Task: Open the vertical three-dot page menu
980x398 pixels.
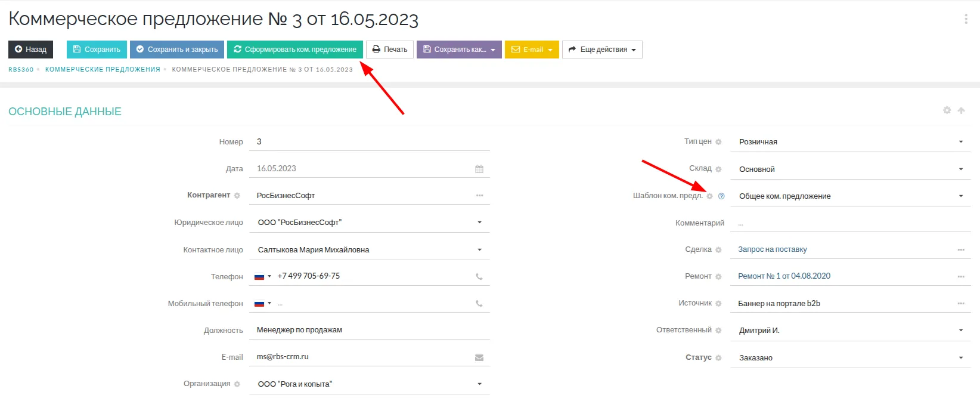Action: [966, 19]
